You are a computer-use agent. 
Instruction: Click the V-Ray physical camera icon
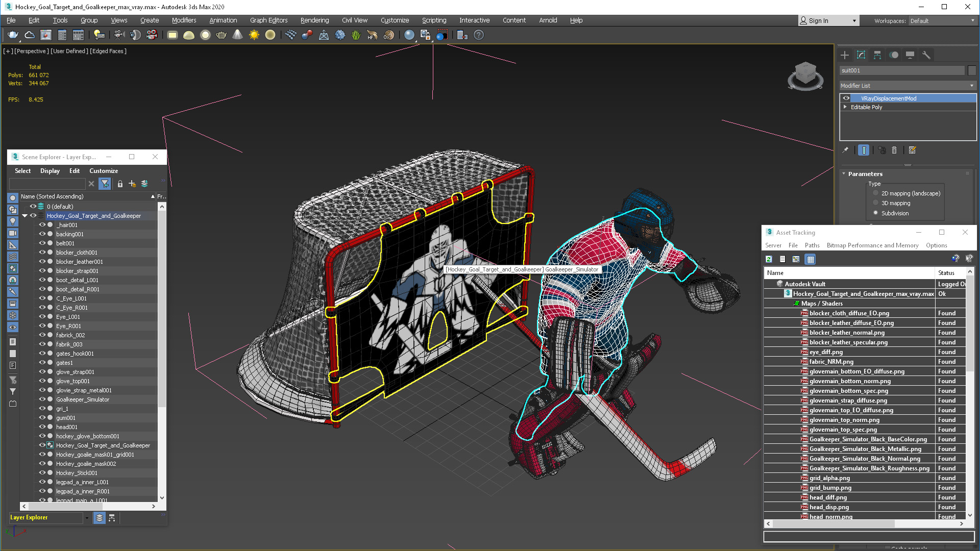[119, 35]
